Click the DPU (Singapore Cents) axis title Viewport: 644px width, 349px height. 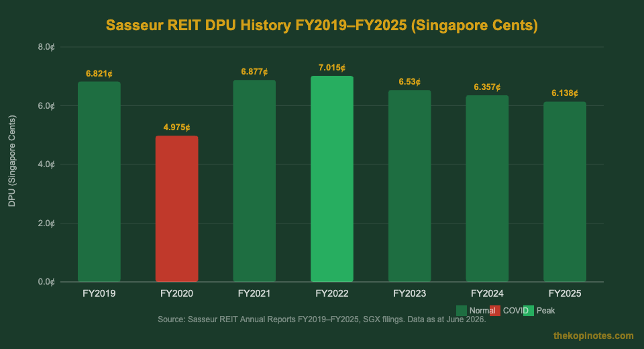pyautogui.click(x=12, y=161)
